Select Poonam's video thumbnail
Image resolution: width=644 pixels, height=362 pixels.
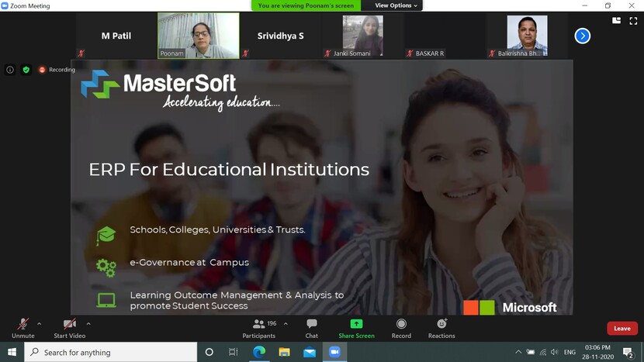[199, 35]
